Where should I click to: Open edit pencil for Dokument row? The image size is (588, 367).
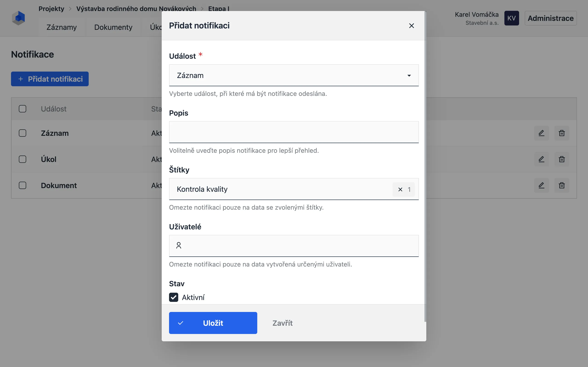tap(541, 185)
